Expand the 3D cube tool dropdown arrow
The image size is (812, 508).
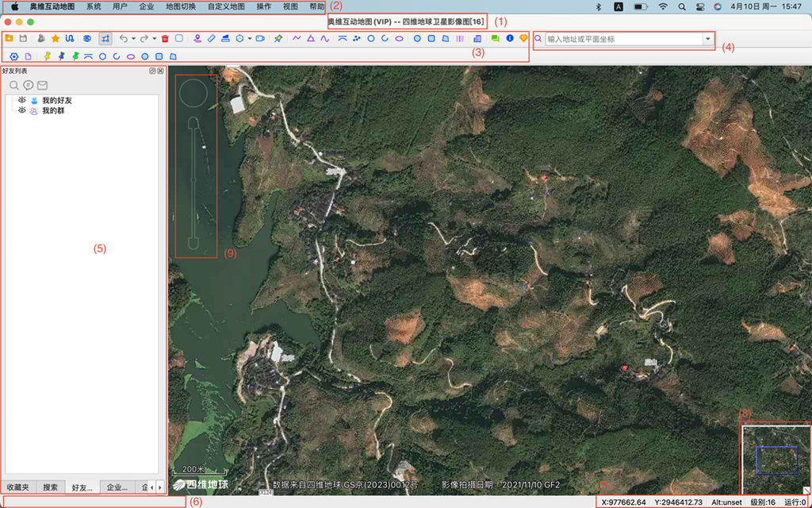tap(249, 39)
